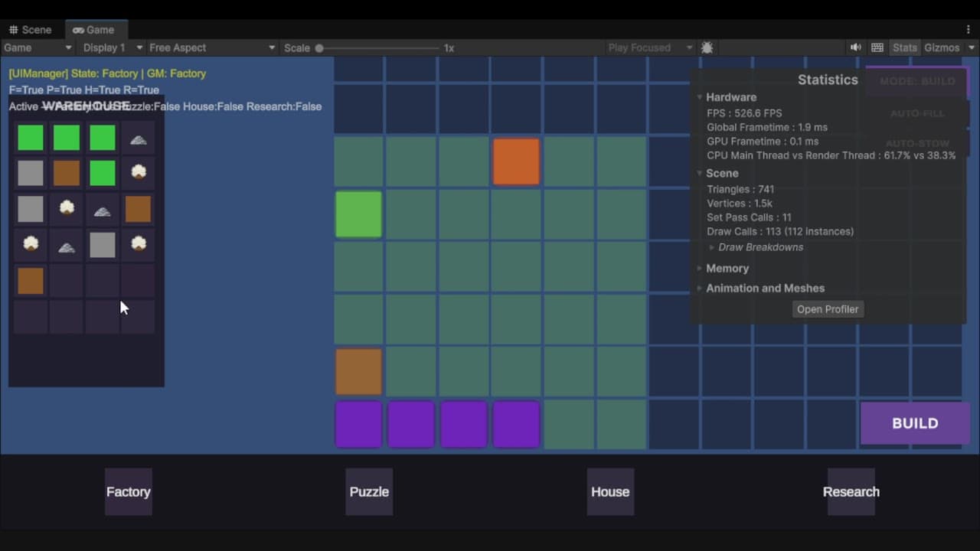980x551 pixels.
Task: Click the Open Profiler button
Action: pos(828,309)
